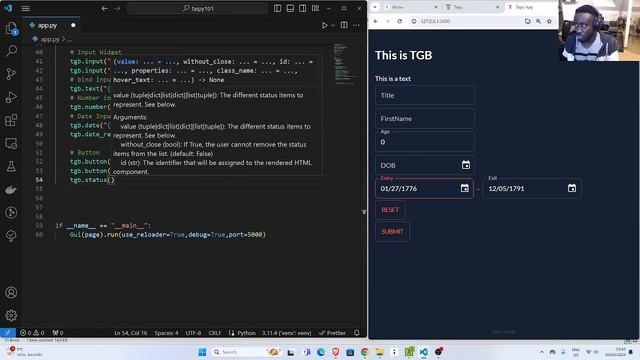Open the Extensions view
Screen dimensions: 640x360
[11, 120]
